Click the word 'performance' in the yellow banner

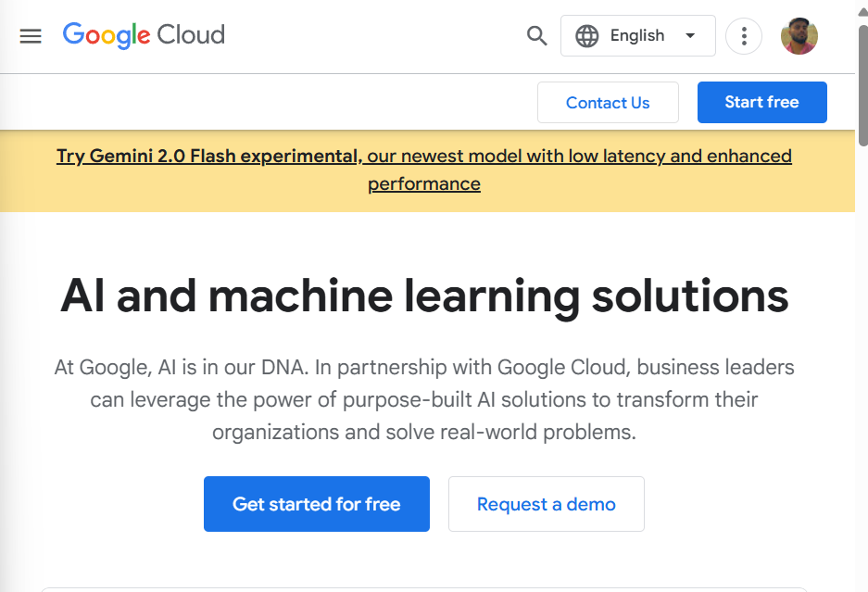[x=424, y=183]
